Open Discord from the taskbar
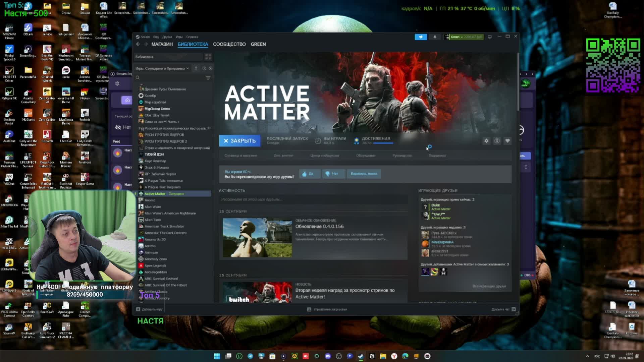644x362 pixels. tap(328, 356)
